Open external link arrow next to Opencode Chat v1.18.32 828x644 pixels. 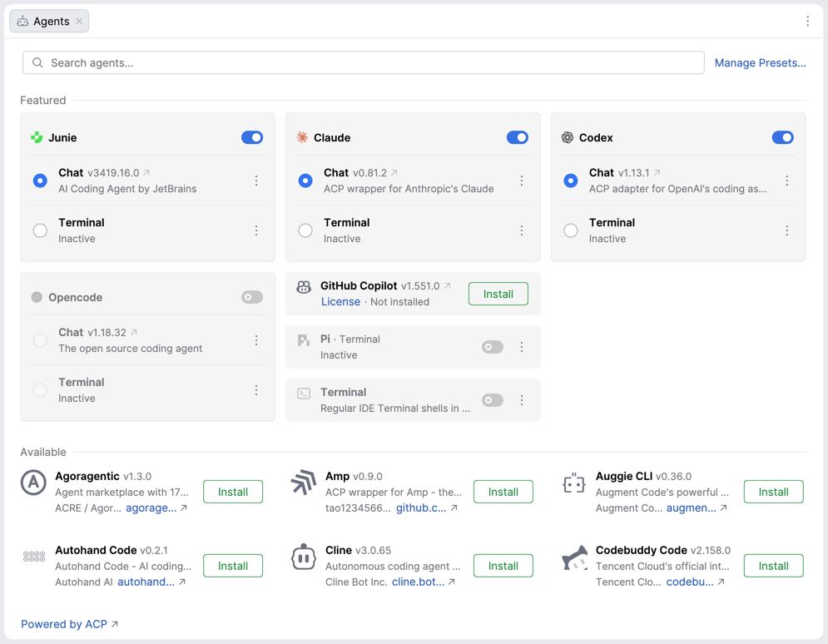pyautogui.click(x=134, y=332)
